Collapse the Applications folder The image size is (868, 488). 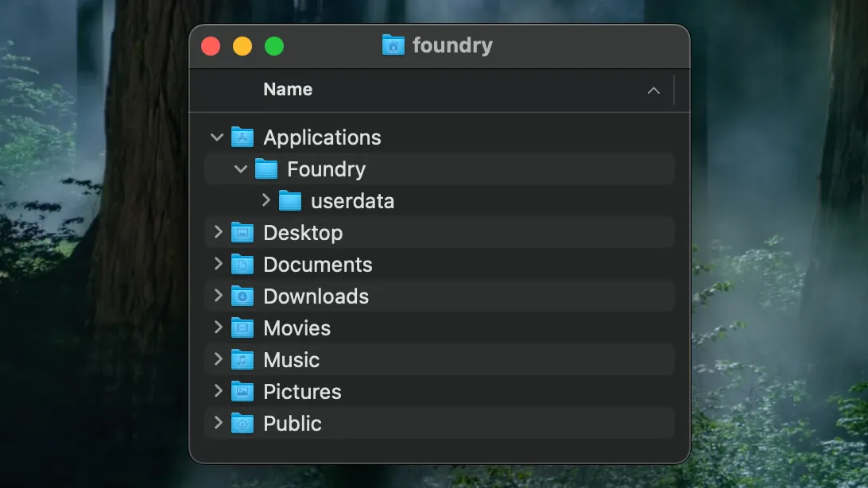(x=217, y=137)
